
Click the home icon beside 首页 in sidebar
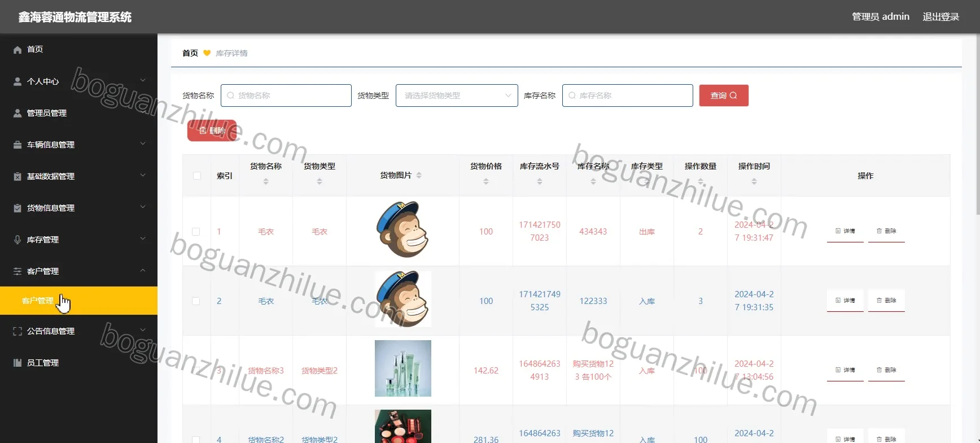(17, 50)
